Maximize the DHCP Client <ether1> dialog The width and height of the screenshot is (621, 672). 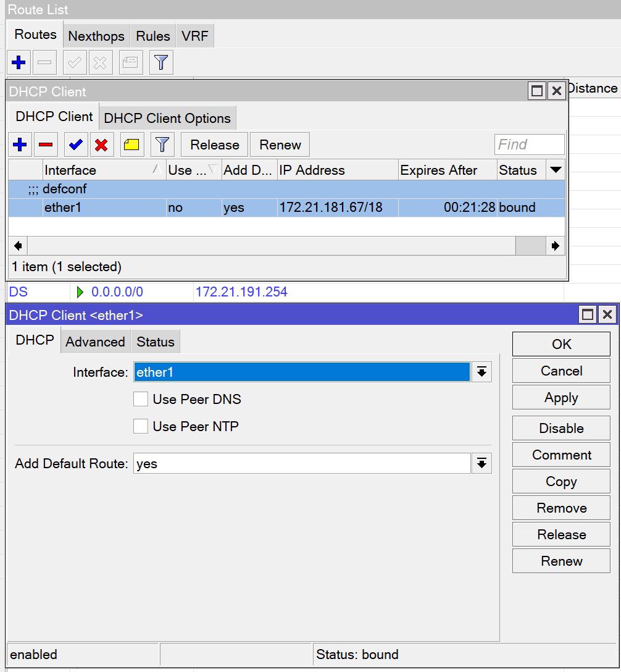(x=588, y=314)
